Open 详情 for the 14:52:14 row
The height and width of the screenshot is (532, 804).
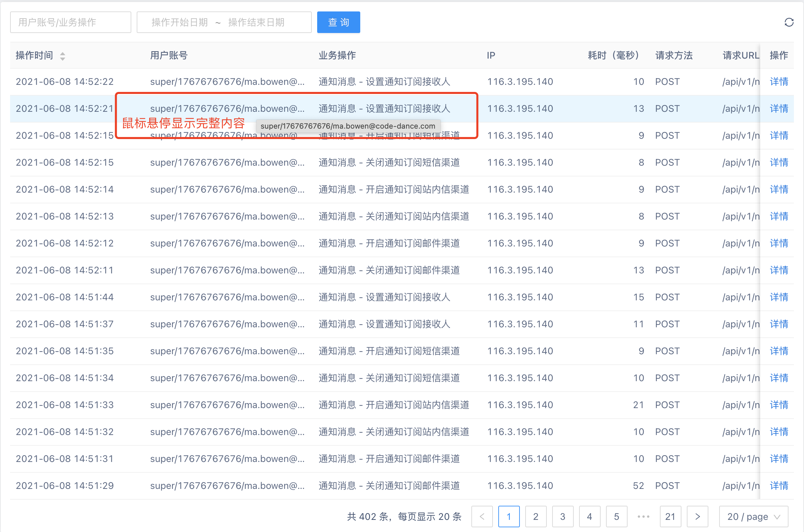779,189
